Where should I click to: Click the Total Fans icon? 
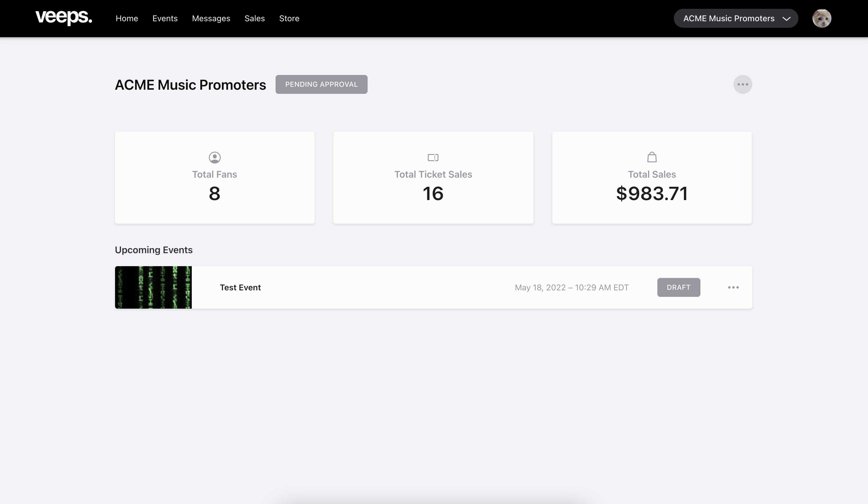tap(215, 157)
